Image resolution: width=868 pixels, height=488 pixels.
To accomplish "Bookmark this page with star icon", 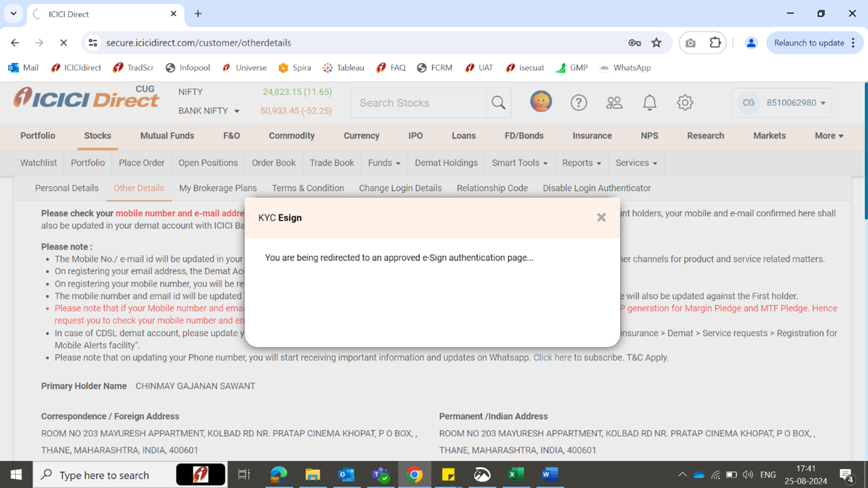I will point(657,43).
